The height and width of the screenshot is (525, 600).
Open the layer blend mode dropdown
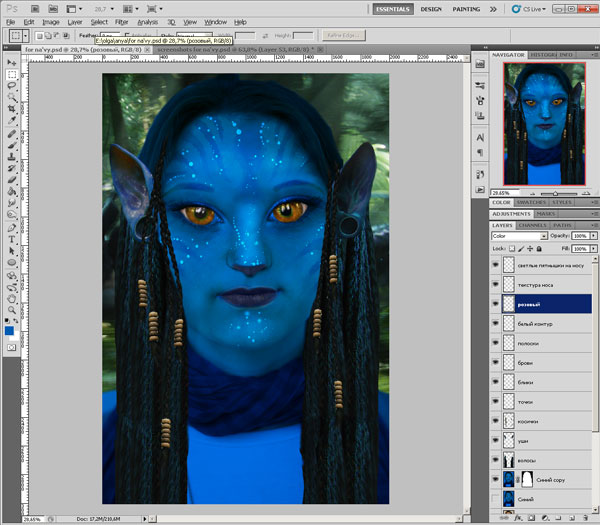click(518, 236)
